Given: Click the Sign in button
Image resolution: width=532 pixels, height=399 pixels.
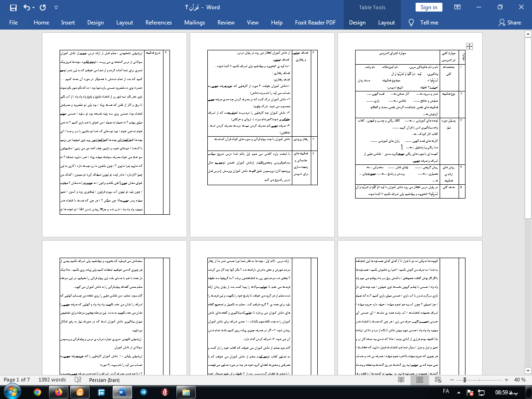Looking at the screenshot, I should pyautogui.click(x=429, y=7).
